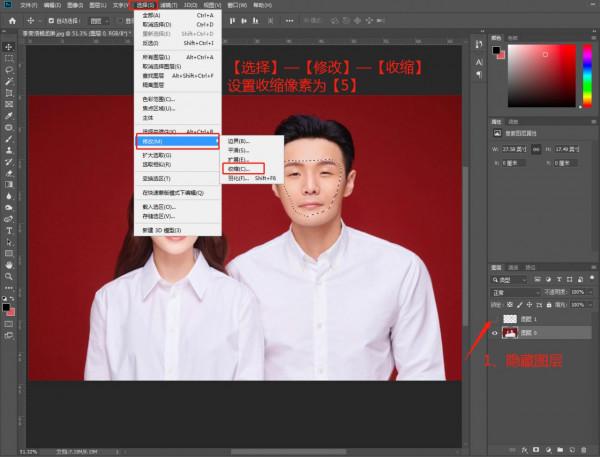Select the Magic Wand tool
600x457 pixels.
[8, 82]
